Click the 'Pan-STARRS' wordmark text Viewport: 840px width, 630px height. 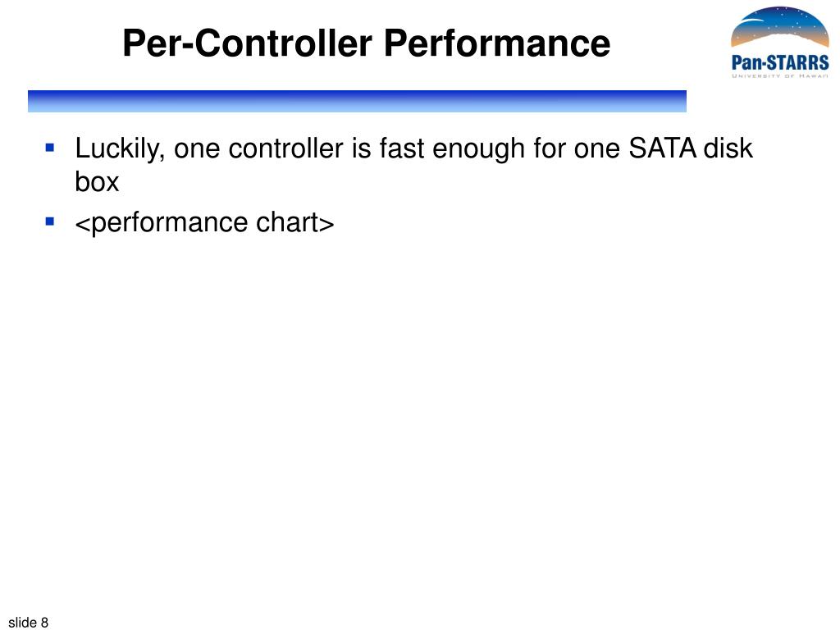[780, 62]
